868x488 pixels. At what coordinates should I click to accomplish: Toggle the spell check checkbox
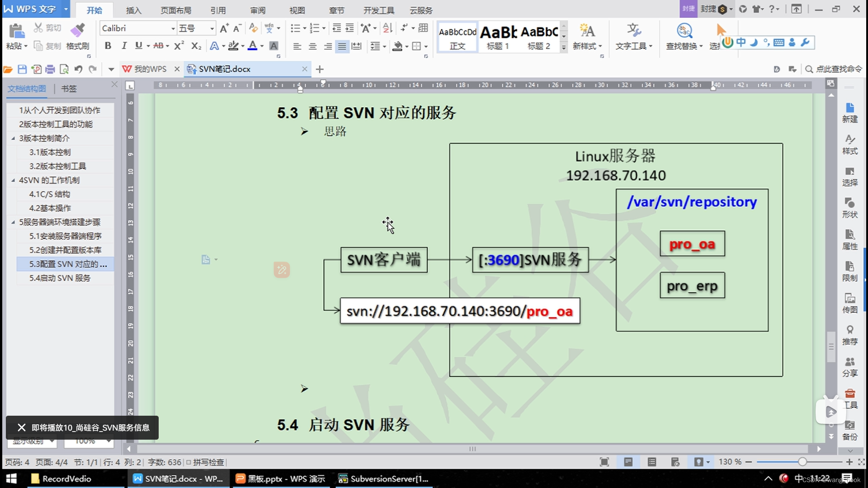pyautogui.click(x=189, y=462)
